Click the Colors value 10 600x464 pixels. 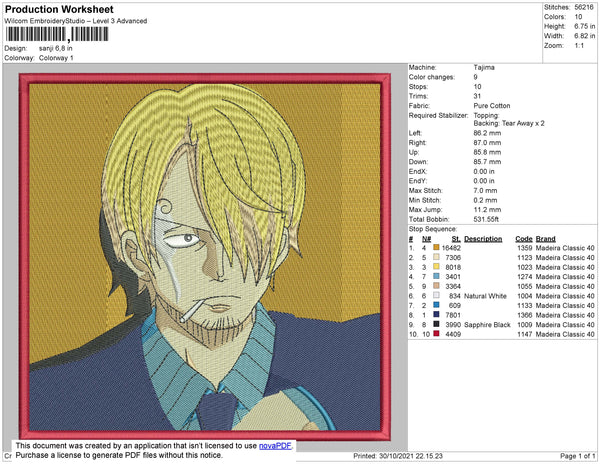click(x=578, y=17)
